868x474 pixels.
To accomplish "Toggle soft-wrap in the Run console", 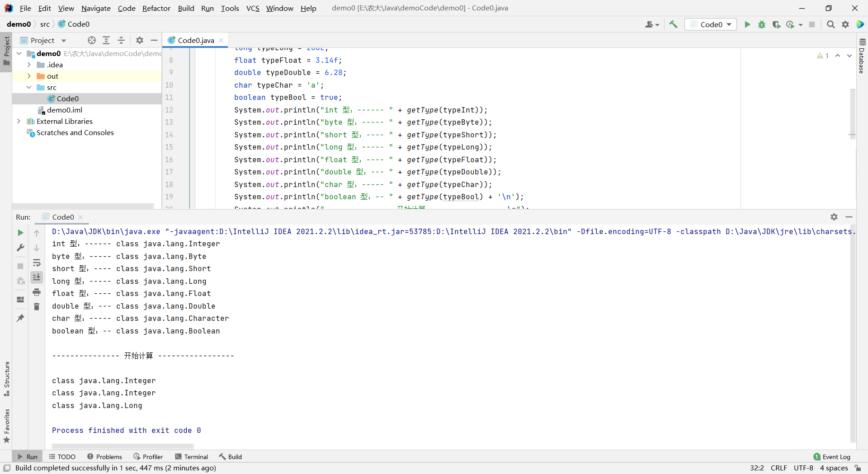I will [x=37, y=263].
